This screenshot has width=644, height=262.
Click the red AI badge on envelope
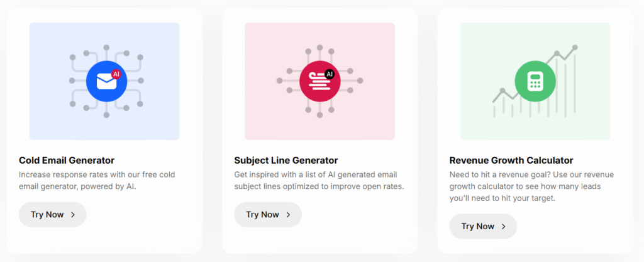(116, 74)
